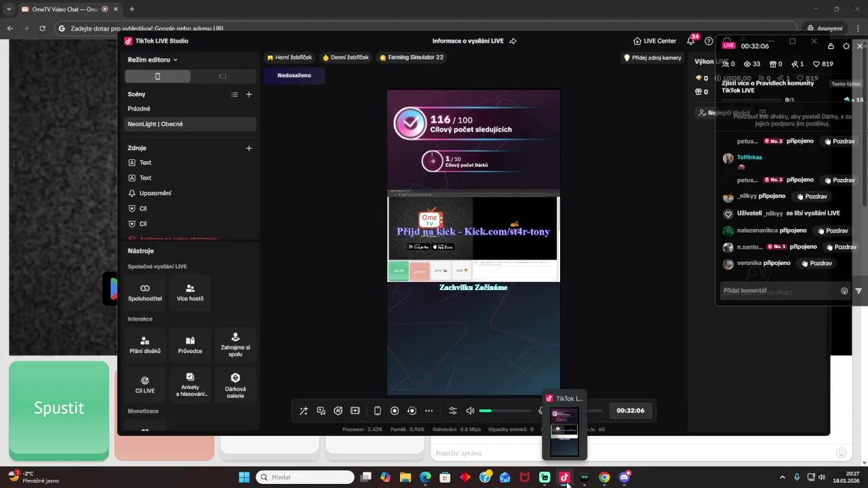Open the three-dots more options in toolbar
The width and height of the screenshot is (868, 488).
[x=429, y=411]
